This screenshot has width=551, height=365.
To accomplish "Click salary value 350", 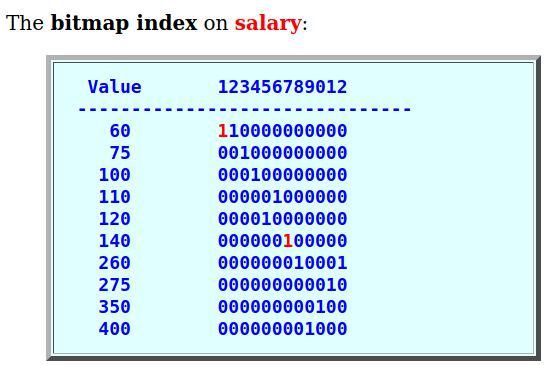I will [115, 307].
